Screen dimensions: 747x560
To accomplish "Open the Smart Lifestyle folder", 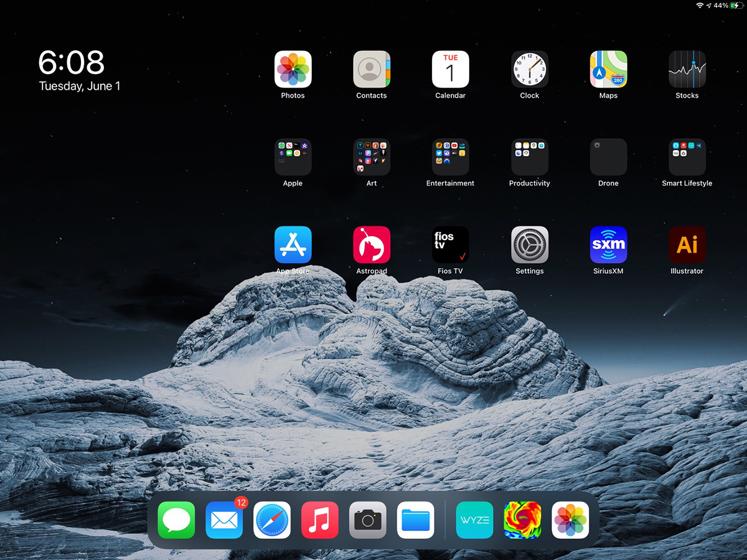I will click(687, 157).
